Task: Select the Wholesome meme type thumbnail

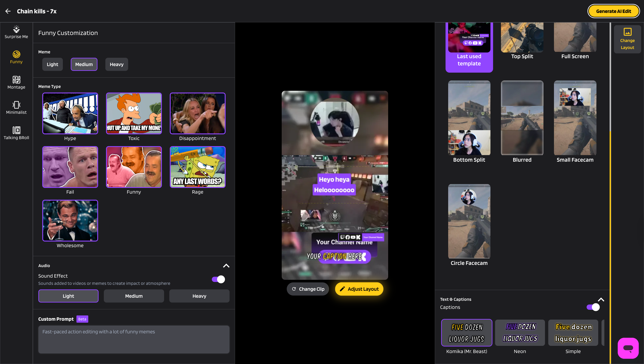Action: click(70, 220)
